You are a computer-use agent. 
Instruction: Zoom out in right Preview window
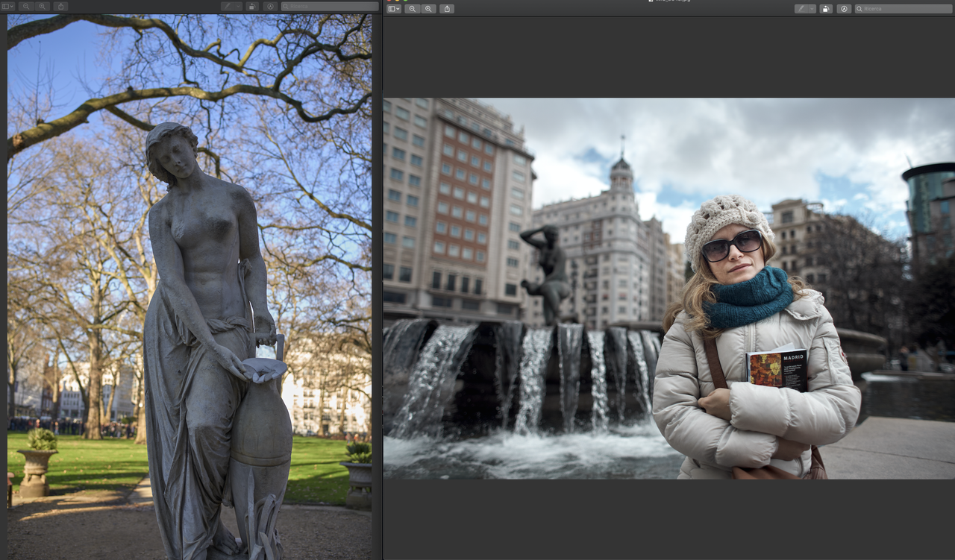(412, 9)
